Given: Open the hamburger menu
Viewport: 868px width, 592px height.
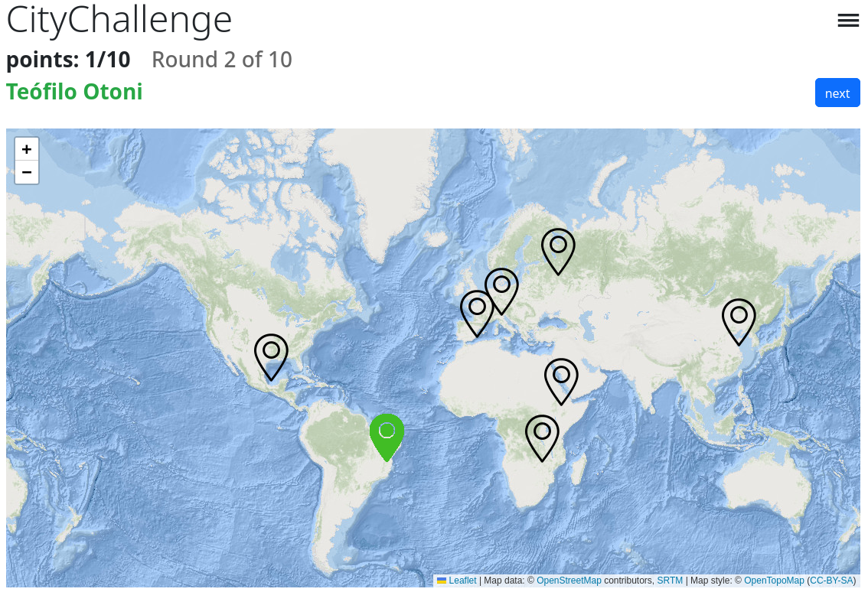Looking at the screenshot, I should pyautogui.click(x=848, y=21).
